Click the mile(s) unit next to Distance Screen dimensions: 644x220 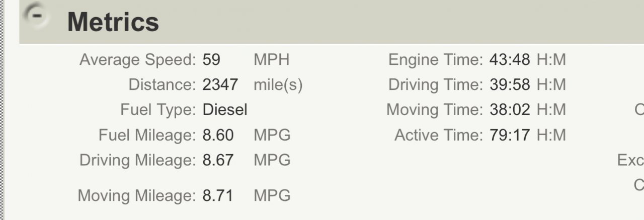278,85
